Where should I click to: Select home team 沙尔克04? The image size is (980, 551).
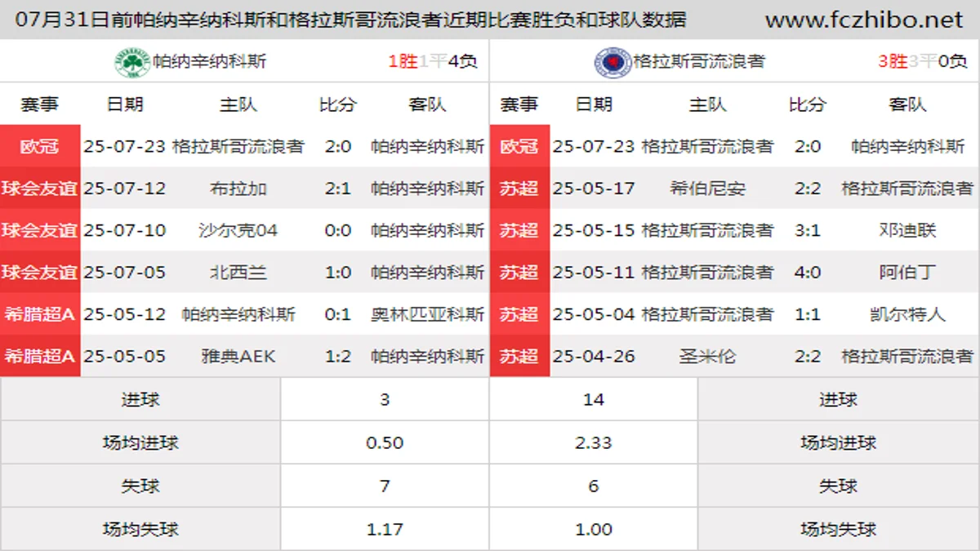[238, 230]
